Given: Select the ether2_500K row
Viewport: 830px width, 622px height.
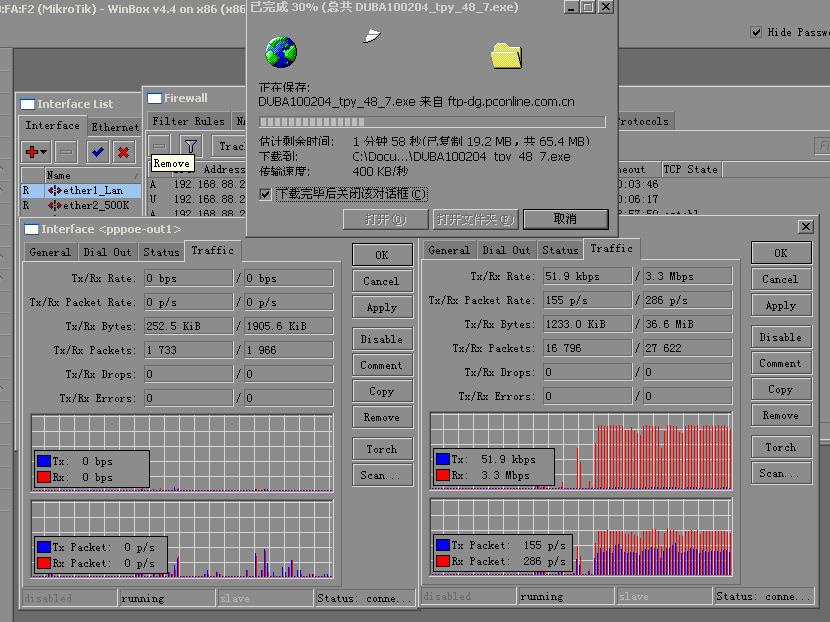Looking at the screenshot, I should click(81, 205).
